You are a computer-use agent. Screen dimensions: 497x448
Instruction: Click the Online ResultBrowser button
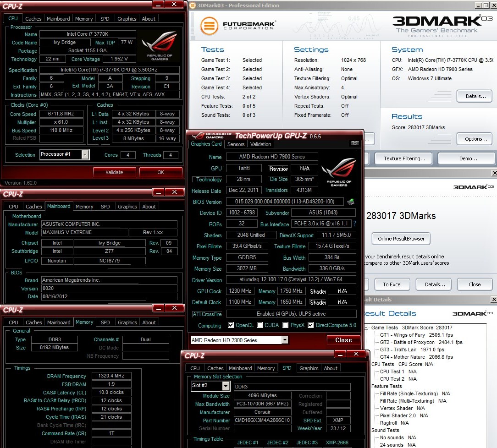(x=401, y=239)
